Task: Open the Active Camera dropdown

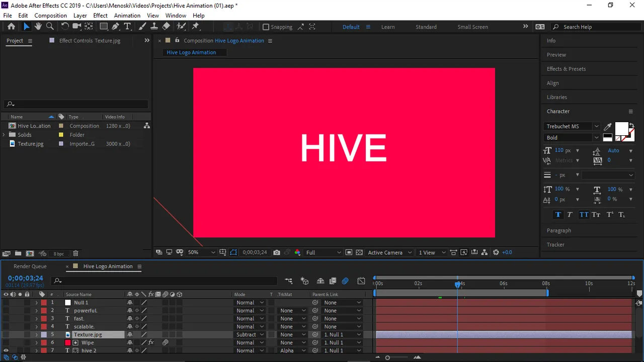Action: 390,252
